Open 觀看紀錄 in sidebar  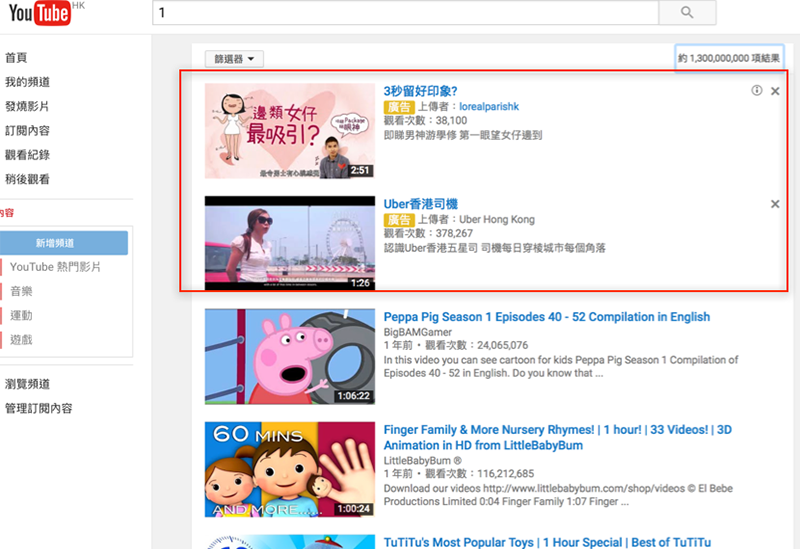28,155
